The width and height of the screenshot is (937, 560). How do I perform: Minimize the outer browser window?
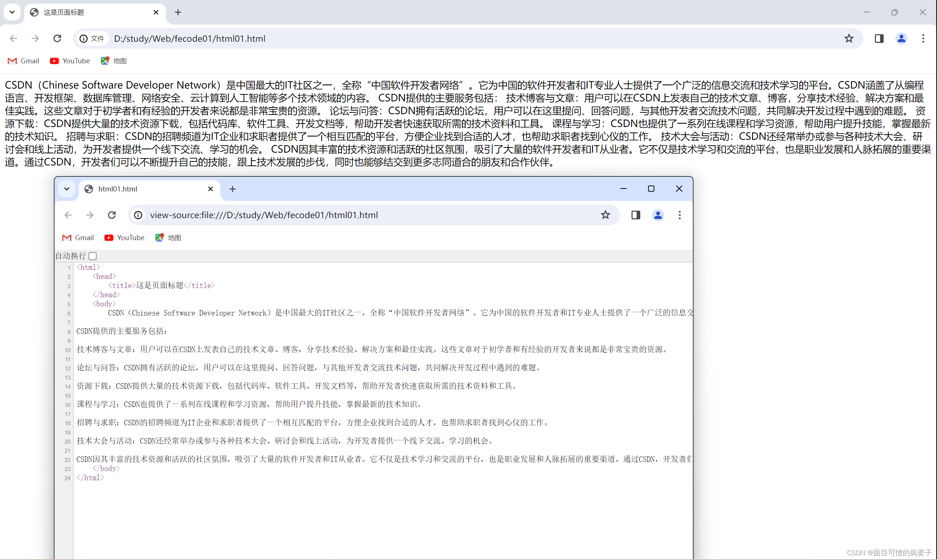pyautogui.click(x=867, y=12)
